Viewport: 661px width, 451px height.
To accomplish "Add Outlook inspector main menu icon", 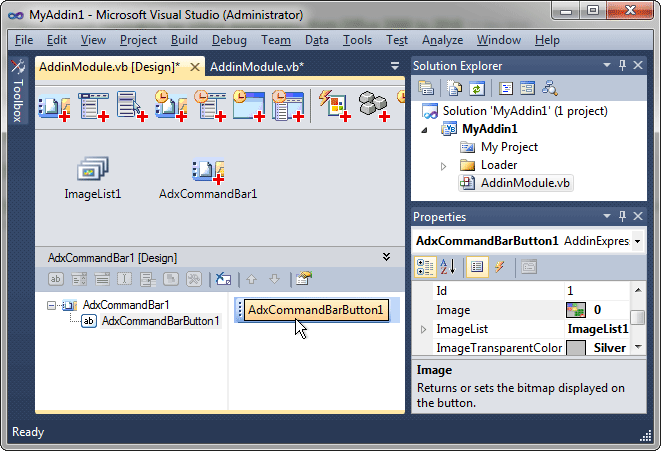I will coord(288,106).
